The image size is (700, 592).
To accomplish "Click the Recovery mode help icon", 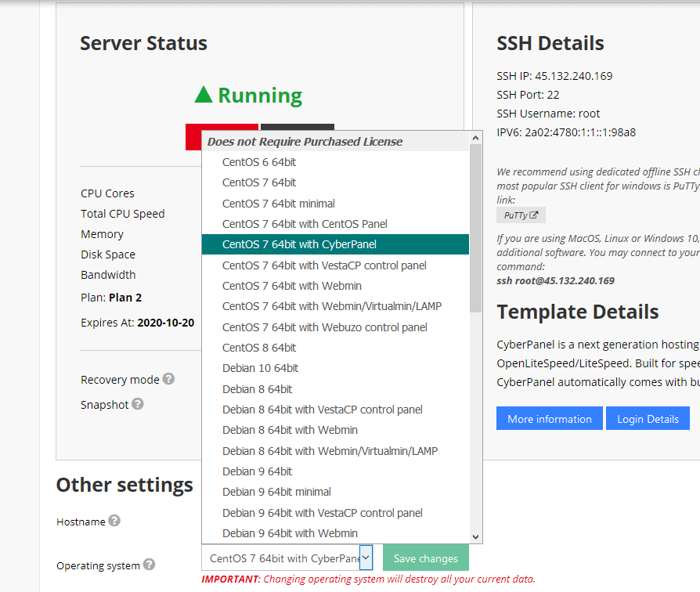I will pos(168,379).
